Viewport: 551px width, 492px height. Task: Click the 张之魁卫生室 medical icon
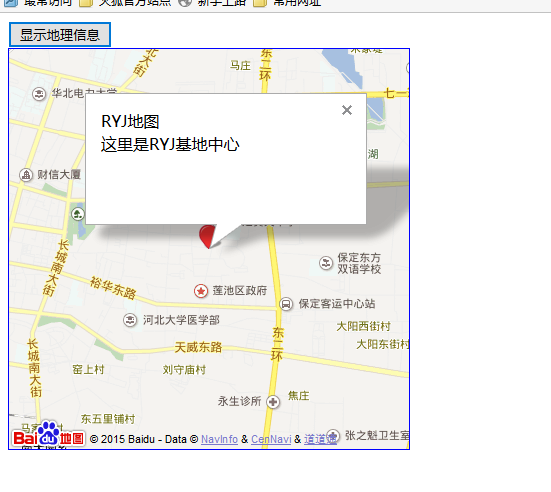coord(333,436)
